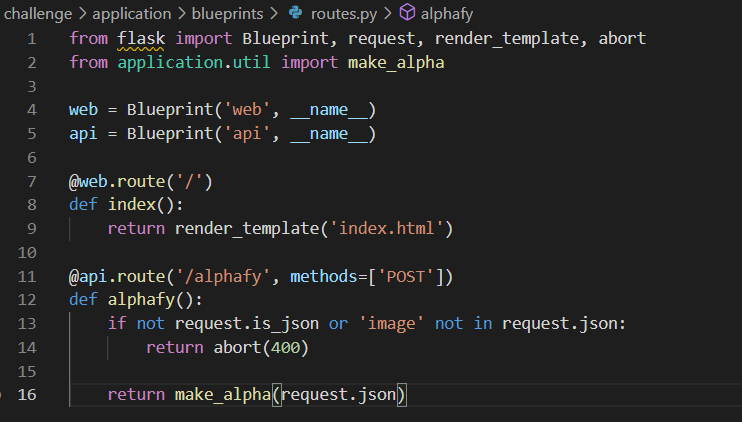This screenshot has width=742, height=422.
Task: Click the 'image' string on line 13
Action: coord(391,324)
